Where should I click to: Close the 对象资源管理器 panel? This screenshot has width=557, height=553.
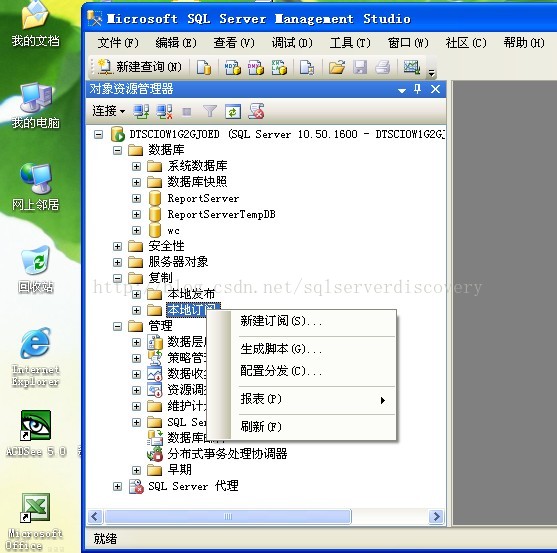pos(436,89)
